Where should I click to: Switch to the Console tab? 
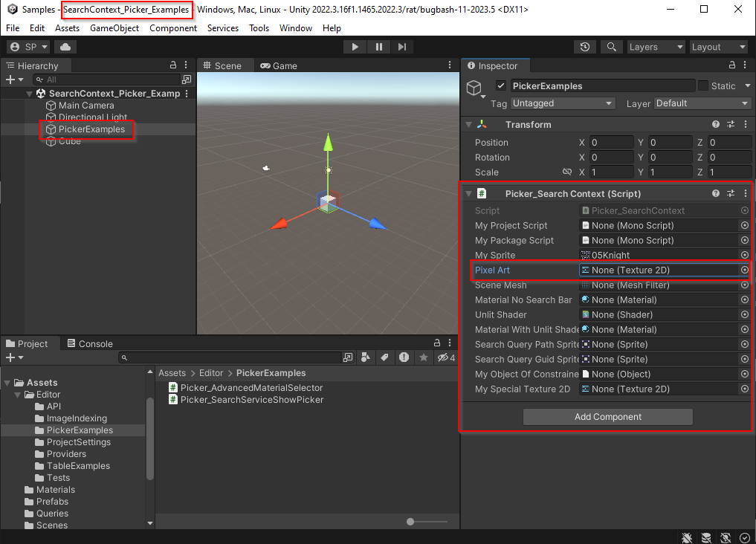[x=90, y=343]
